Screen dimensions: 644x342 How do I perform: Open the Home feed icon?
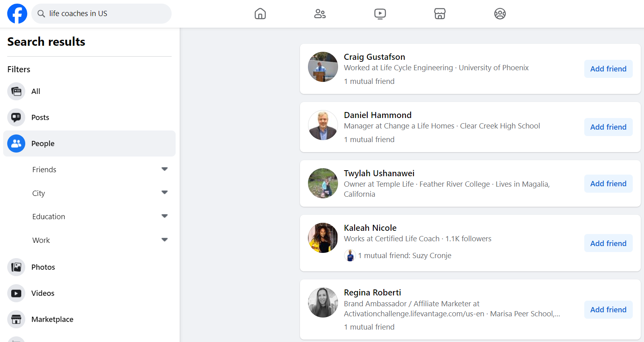tap(260, 14)
